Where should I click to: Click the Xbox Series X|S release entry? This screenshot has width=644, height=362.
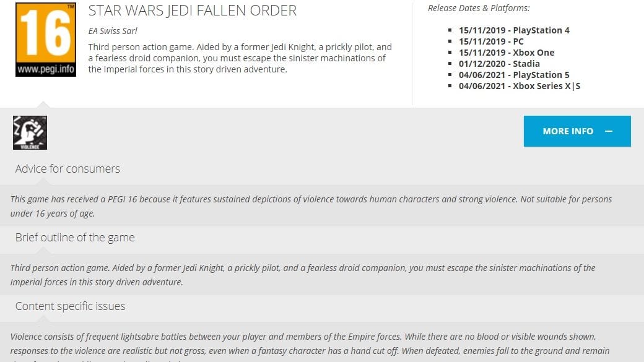(x=519, y=86)
